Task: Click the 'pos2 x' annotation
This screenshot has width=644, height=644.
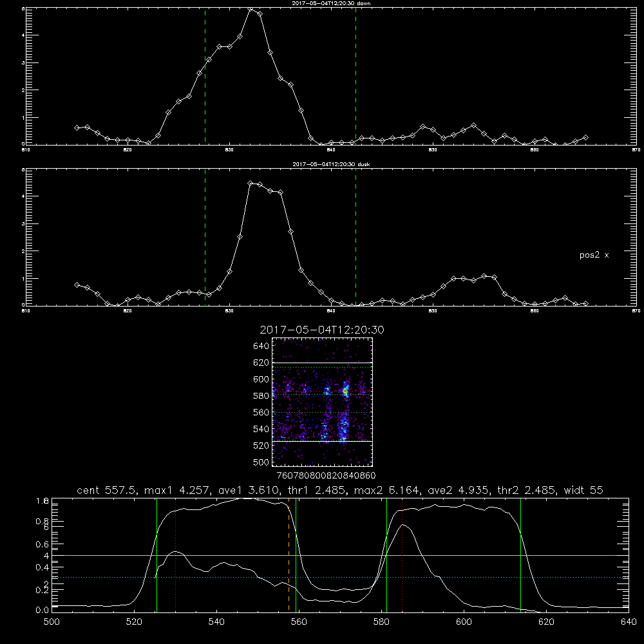Action: click(x=594, y=255)
